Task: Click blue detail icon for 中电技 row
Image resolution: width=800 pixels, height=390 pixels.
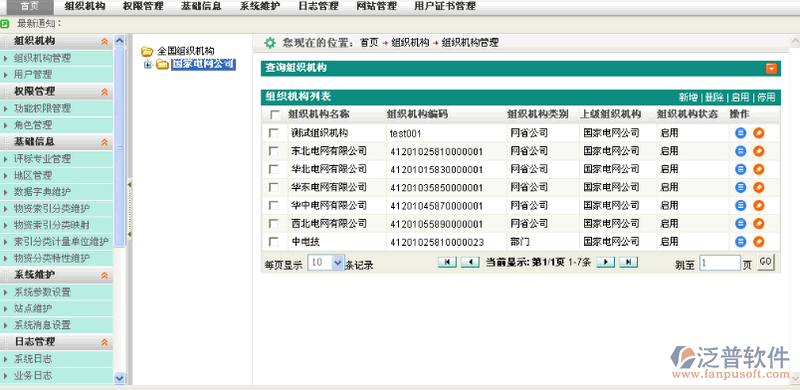Action: (740, 242)
